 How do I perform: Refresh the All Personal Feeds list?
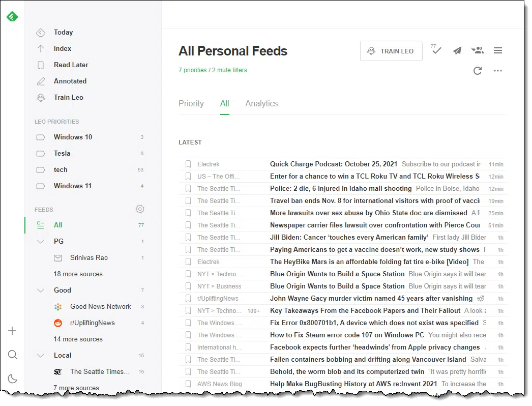coord(478,71)
